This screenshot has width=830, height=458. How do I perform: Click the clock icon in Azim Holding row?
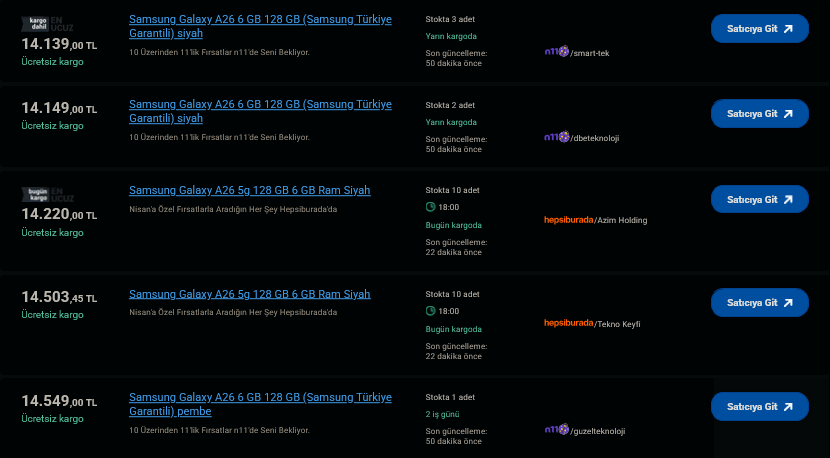430,207
